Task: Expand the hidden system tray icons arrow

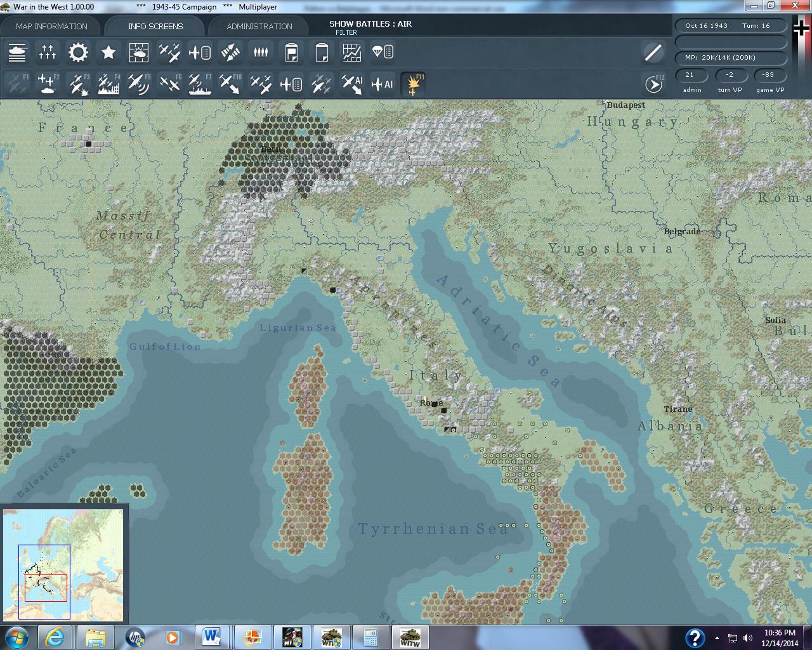Action: [717, 638]
